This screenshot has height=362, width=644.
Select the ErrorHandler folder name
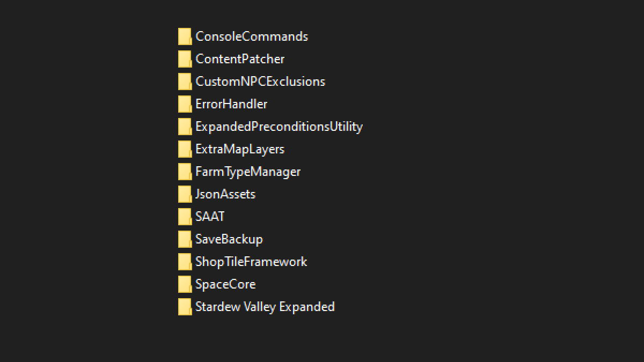pos(231,104)
